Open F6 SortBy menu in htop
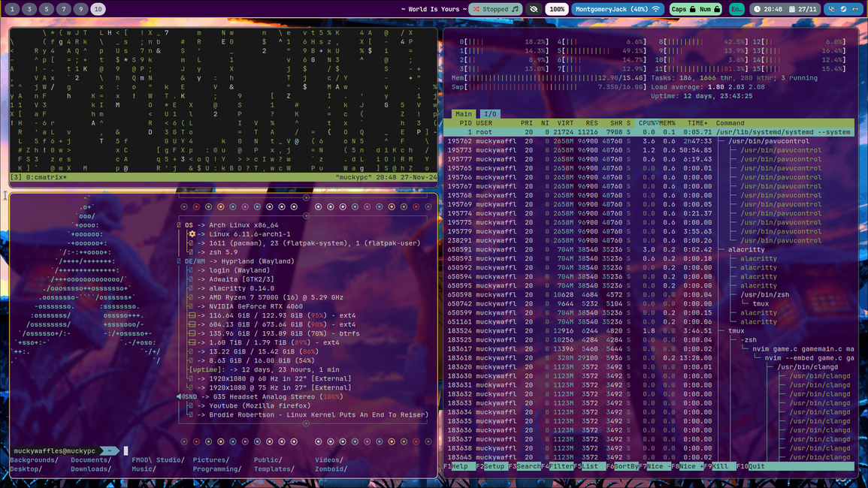 pos(622,466)
